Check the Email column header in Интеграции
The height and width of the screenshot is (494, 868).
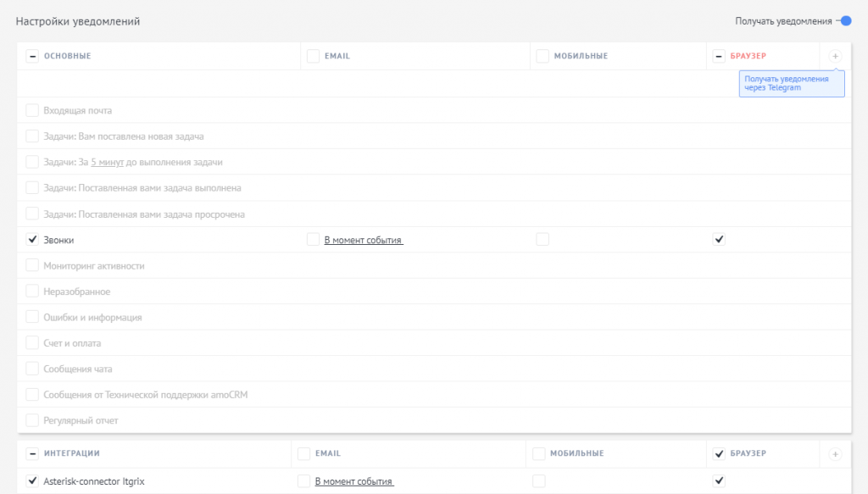click(303, 454)
